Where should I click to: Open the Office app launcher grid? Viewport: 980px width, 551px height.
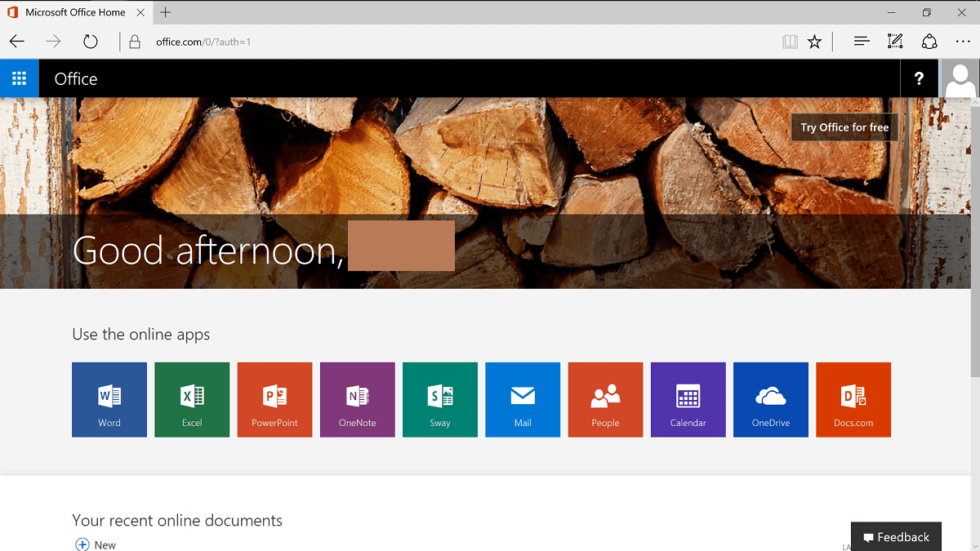click(x=20, y=78)
